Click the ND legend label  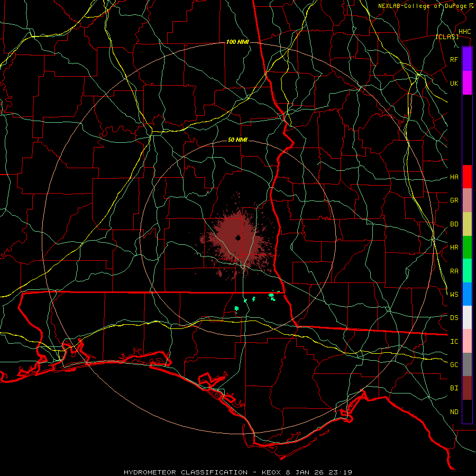click(x=454, y=412)
